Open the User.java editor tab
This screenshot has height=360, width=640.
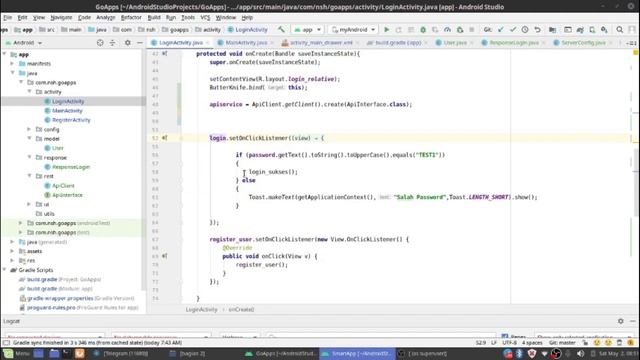pyautogui.click(x=455, y=42)
